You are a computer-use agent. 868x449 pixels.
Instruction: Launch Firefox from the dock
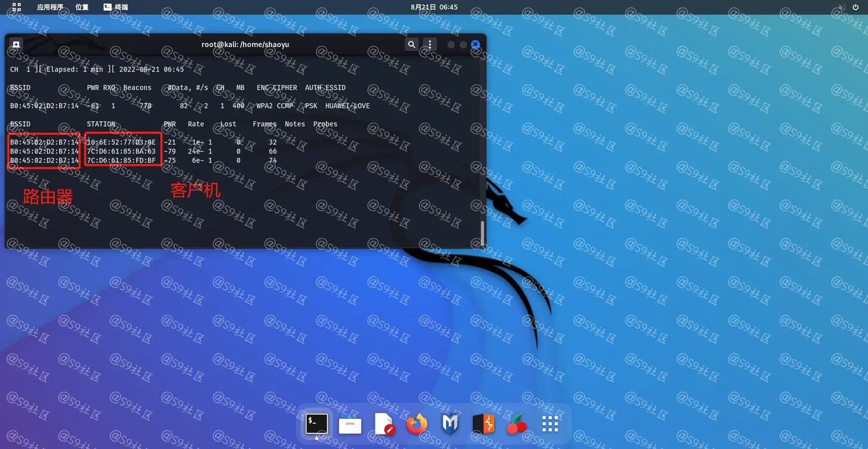(417, 424)
